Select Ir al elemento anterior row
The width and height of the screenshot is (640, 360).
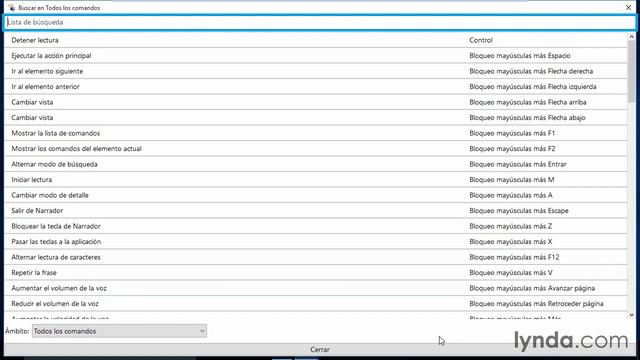point(316,87)
